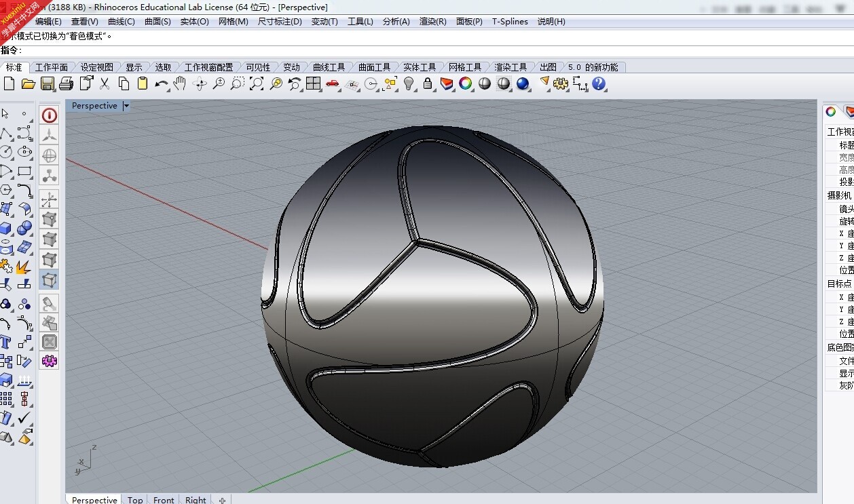Viewport: 854px width, 504px height.
Task: Switch to the Top viewport tab
Action: pos(135,500)
